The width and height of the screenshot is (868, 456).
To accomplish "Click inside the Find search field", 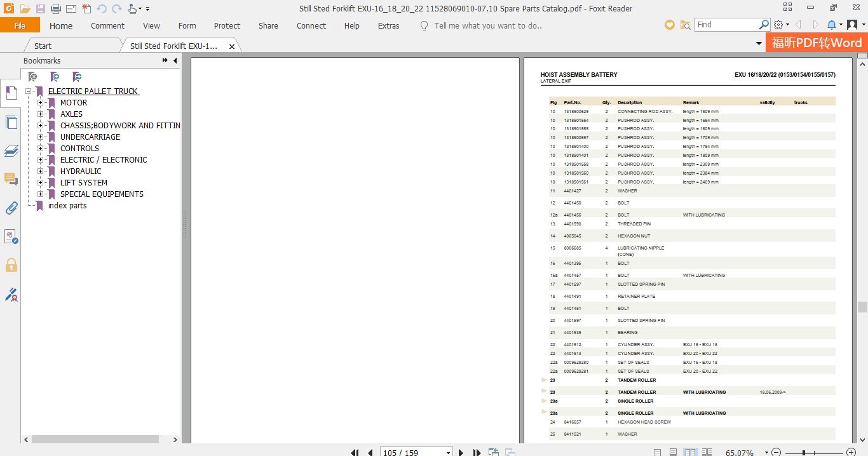I will click(726, 25).
